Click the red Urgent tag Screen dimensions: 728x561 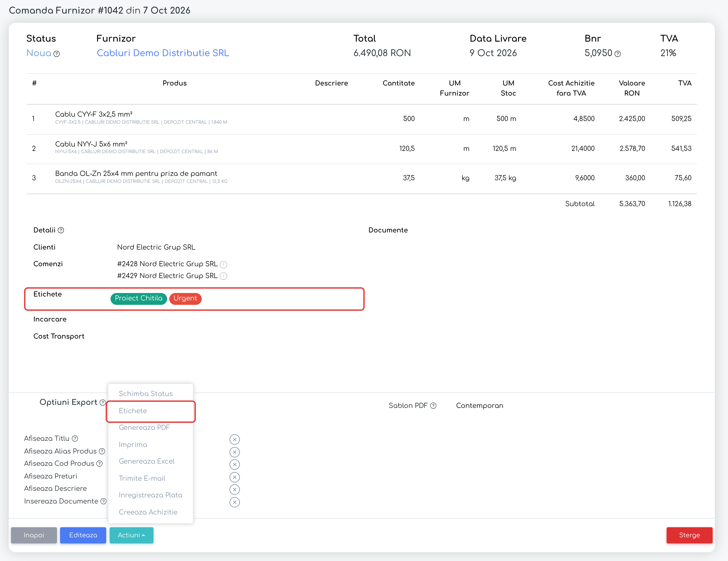185,298
